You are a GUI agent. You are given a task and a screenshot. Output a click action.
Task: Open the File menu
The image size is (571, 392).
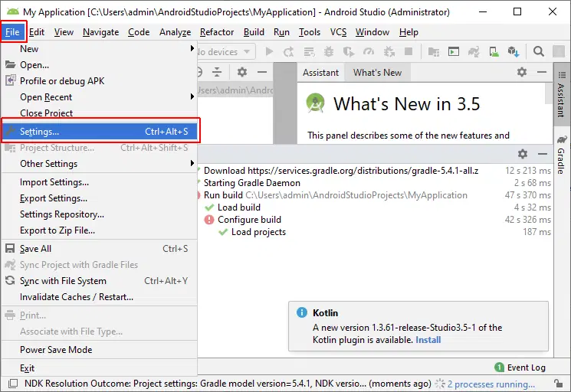tap(12, 32)
